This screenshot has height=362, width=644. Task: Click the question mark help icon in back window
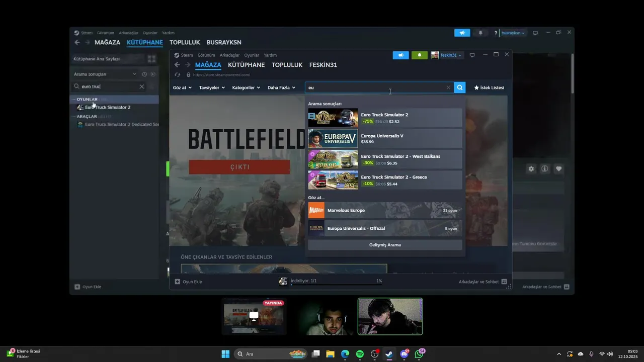[x=496, y=33]
